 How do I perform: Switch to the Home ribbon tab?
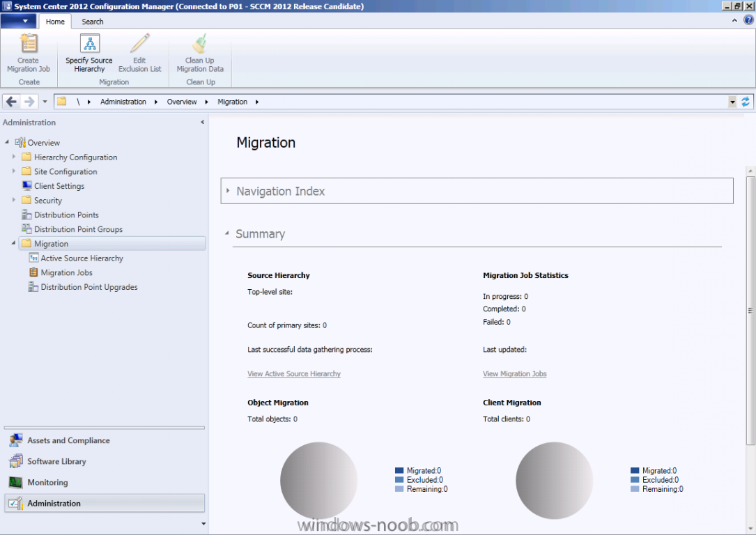(55, 22)
